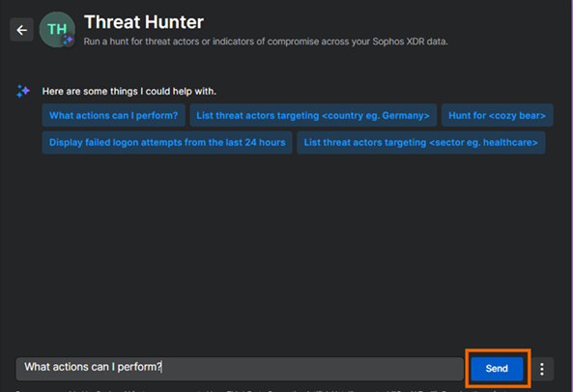Choose 'List threat actors targeting <sector eg. healthcare>' suggestion
This screenshot has height=392, width=573.
pyautogui.click(x=421, y=142)
